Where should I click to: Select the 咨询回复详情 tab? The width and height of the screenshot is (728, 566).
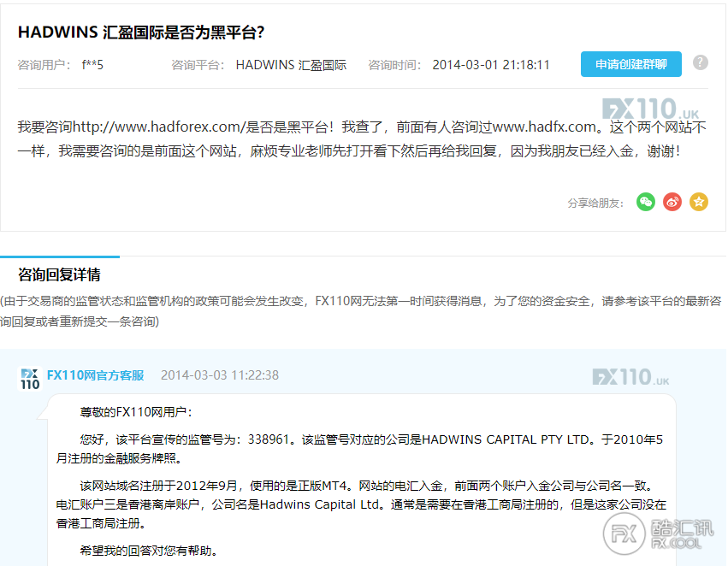59,274
